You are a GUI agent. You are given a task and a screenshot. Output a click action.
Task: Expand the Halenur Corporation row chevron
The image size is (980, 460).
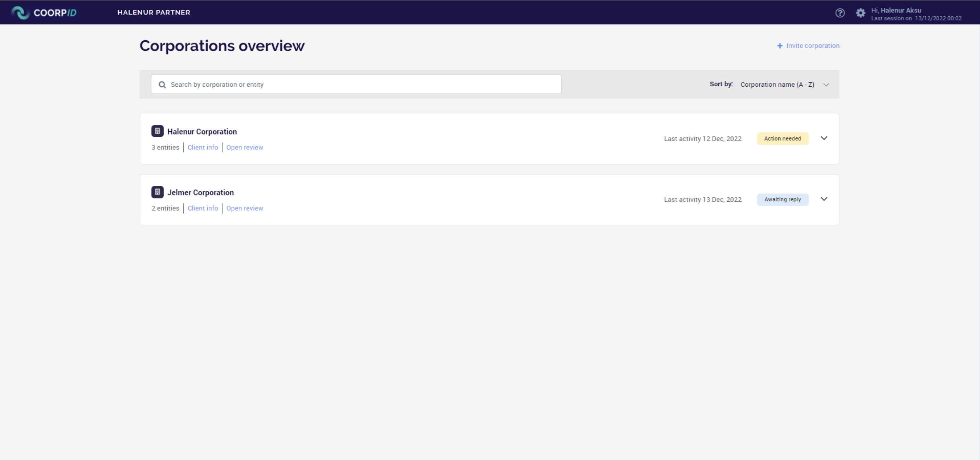(824, 138)
